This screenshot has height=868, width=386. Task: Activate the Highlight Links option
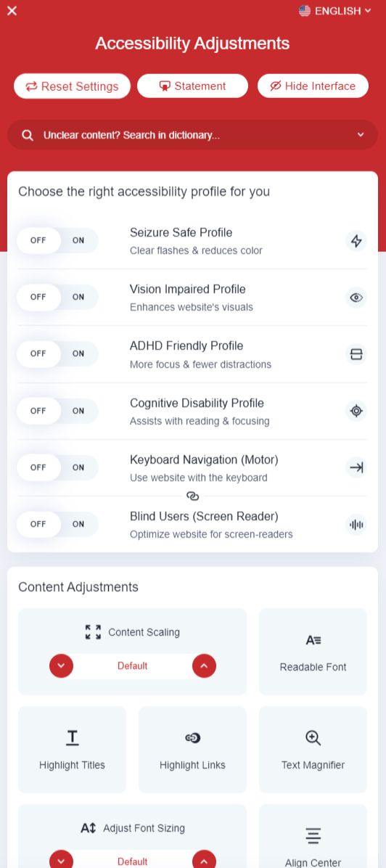pyautogui.click(x=192, y=750)
